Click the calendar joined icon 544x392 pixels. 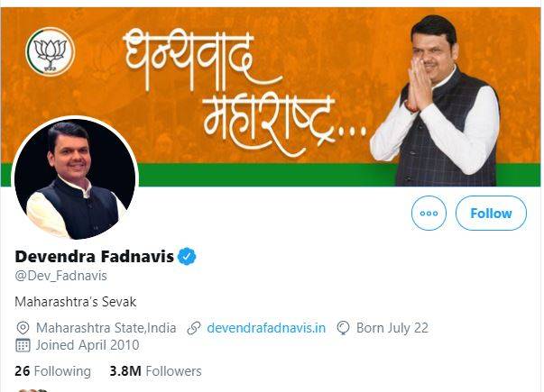click(x=23, y=345)
